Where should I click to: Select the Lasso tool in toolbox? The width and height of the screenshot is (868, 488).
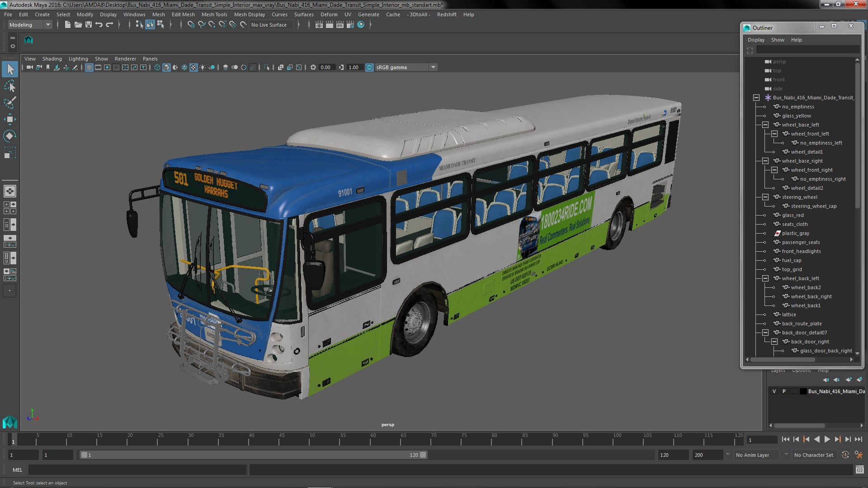click(9, 86)
